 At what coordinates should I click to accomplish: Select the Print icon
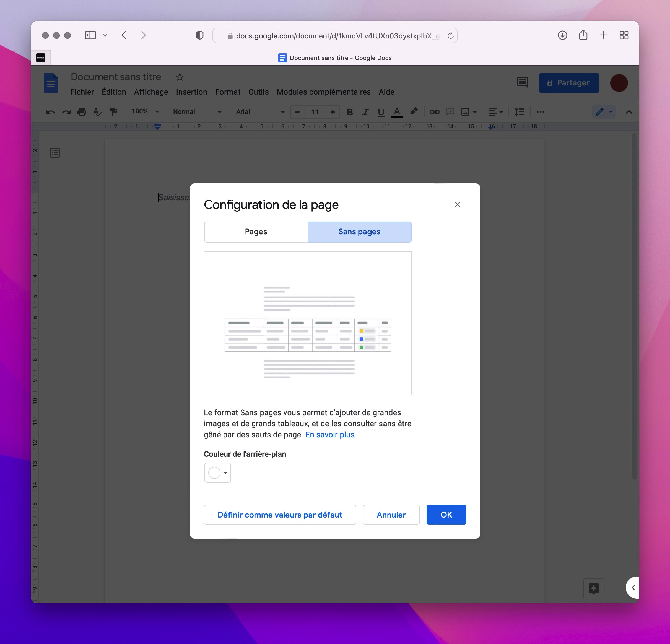pyautogui.click(x=82, y=112)
